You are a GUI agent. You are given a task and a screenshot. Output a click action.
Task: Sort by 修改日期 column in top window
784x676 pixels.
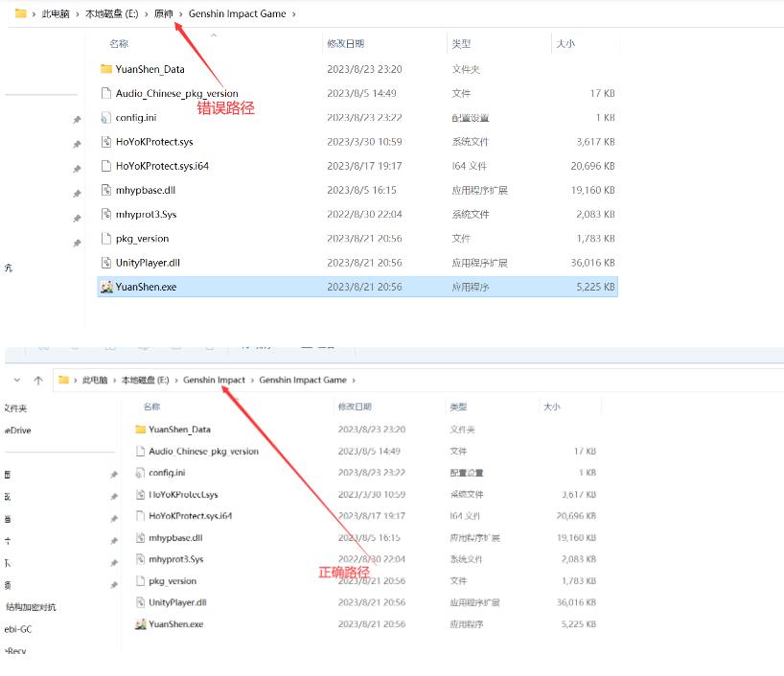click(x=346, y=43)
